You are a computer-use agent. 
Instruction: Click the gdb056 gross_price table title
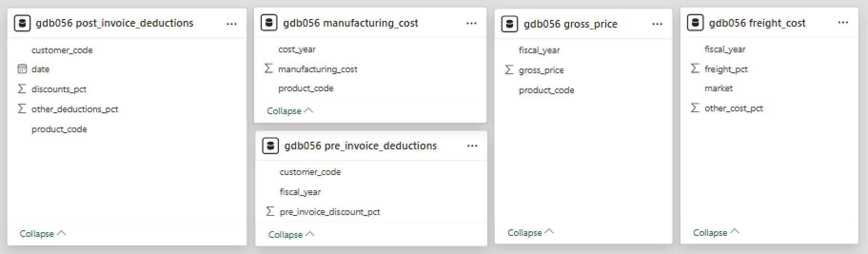point(571,24)
